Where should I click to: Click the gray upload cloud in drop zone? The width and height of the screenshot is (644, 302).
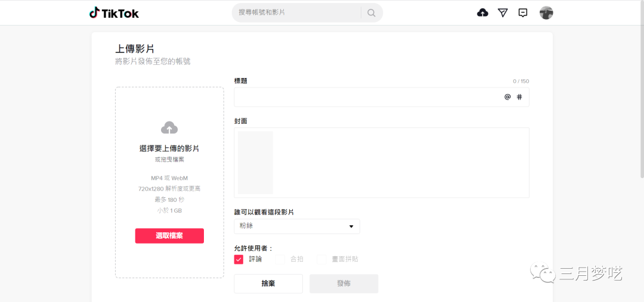tap(169, 127)
